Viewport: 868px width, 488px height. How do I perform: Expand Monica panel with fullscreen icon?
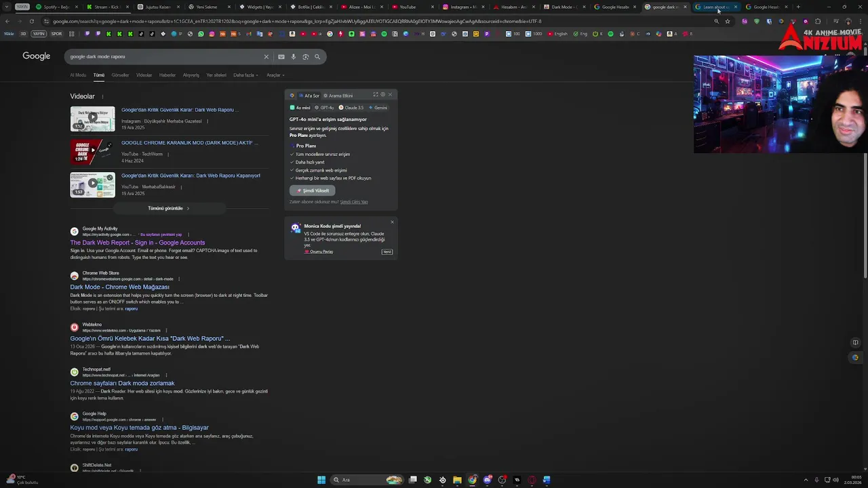[x=375, y=95]
